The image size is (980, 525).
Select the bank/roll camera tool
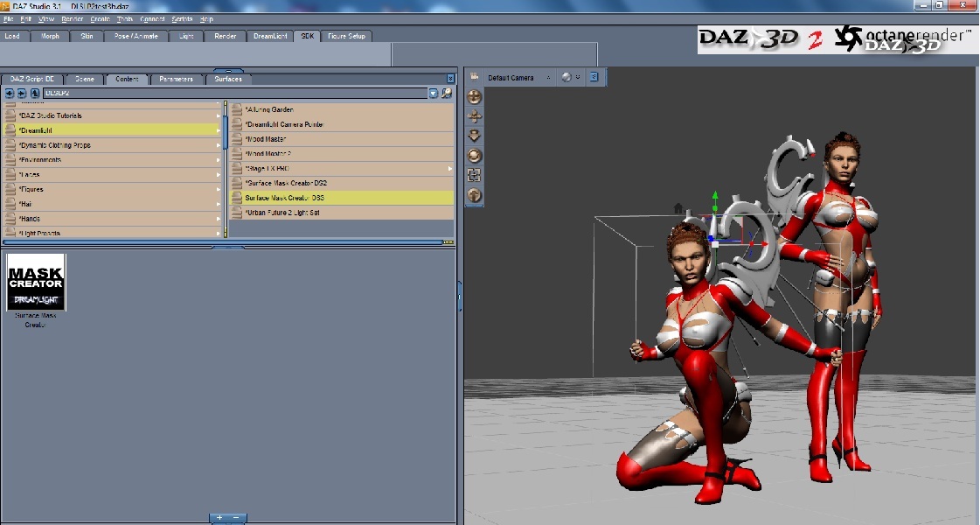475,155
